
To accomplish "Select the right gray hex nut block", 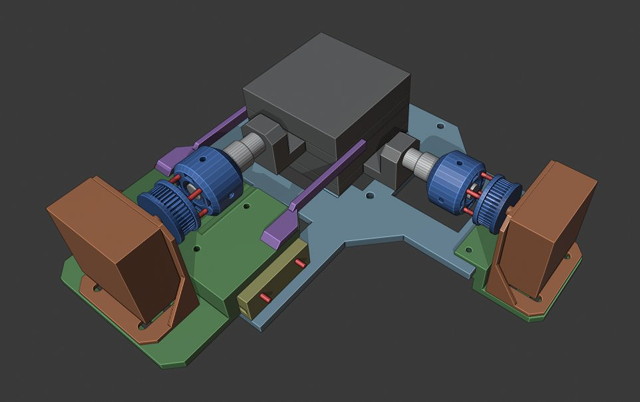I will click(x=393, y=157).
